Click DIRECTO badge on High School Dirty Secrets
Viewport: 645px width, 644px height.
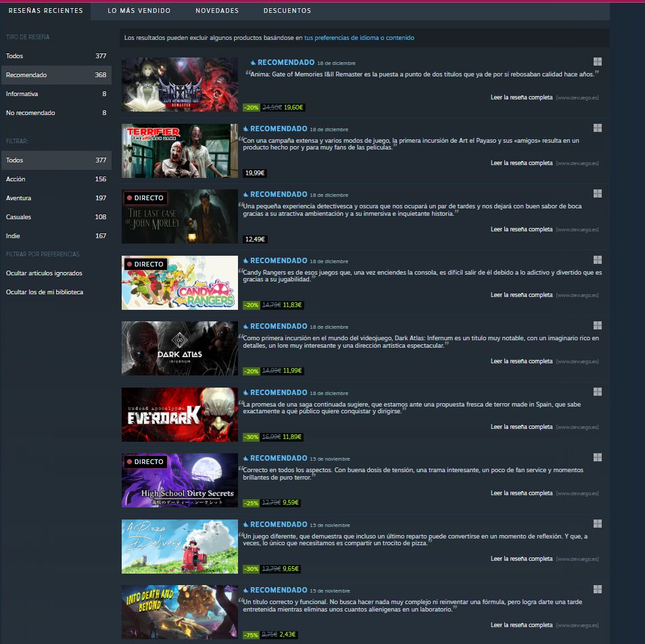[145, 462]
